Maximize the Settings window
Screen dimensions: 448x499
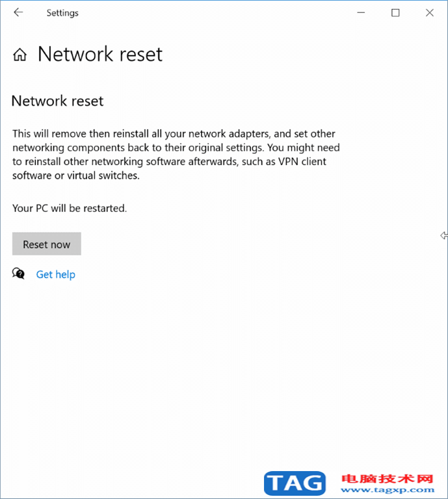(395, 12)
